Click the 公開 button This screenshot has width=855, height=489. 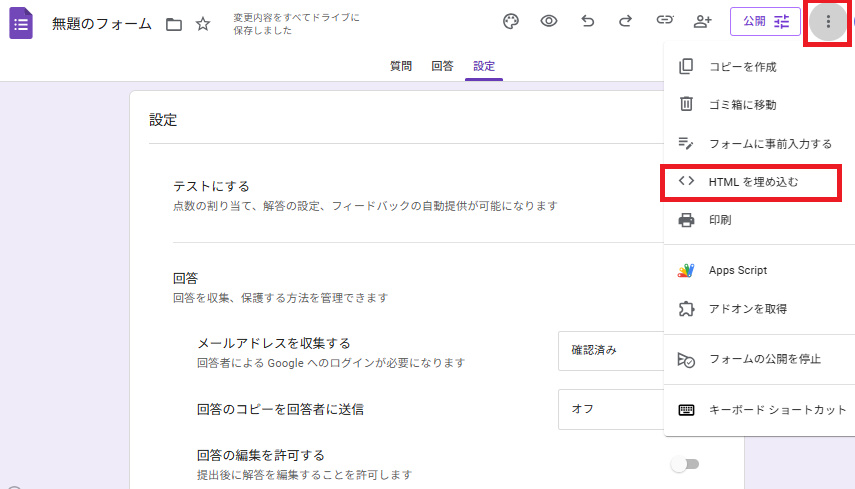pos(765,21)
